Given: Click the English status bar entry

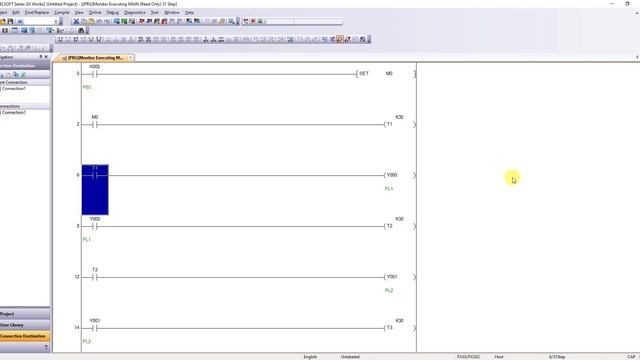Looking at the screenshot, I should coord(310,357).
